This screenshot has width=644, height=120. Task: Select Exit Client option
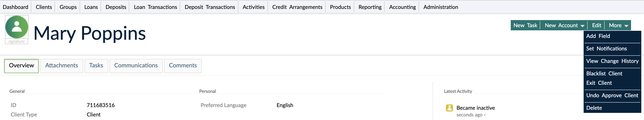[x=599, y=83]
